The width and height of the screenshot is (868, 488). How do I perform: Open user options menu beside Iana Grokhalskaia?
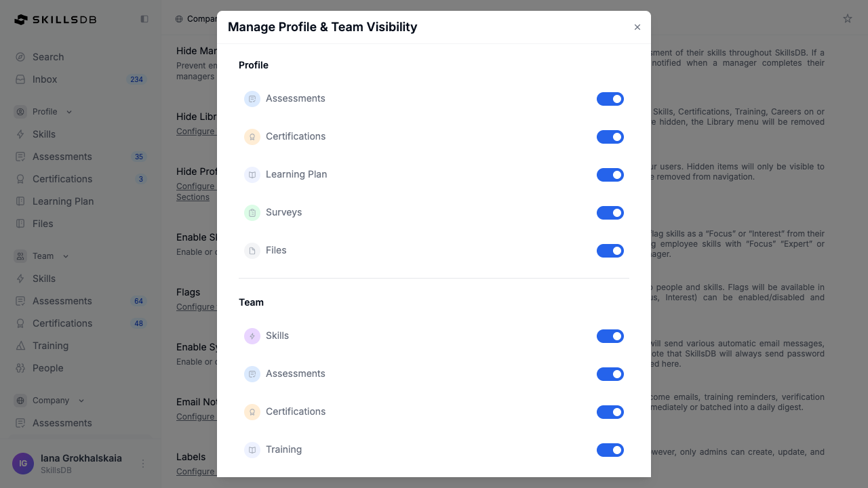point(143,464)
